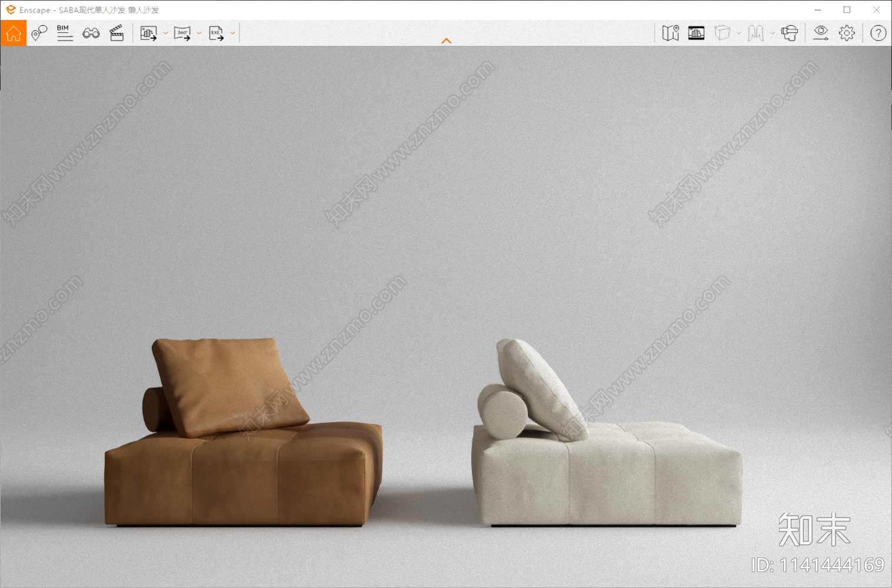Enable VR headset mode
This screenshot has height=588, width=892.
790,34
